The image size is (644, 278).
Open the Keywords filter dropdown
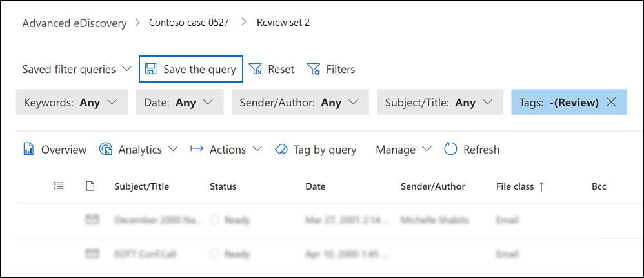click(x=72, y=103)
